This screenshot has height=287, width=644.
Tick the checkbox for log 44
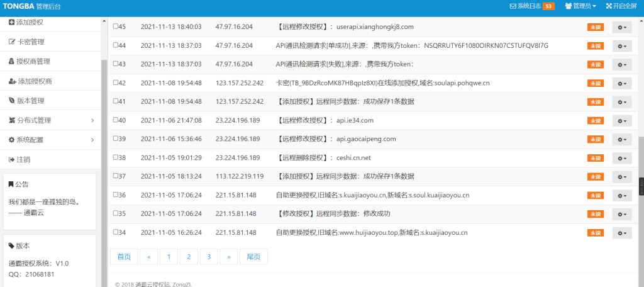click(x=116, y=45)
